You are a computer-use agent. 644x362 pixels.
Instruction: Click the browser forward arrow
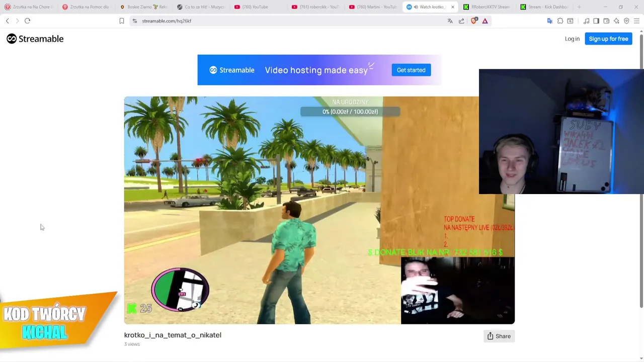point(17,21)
